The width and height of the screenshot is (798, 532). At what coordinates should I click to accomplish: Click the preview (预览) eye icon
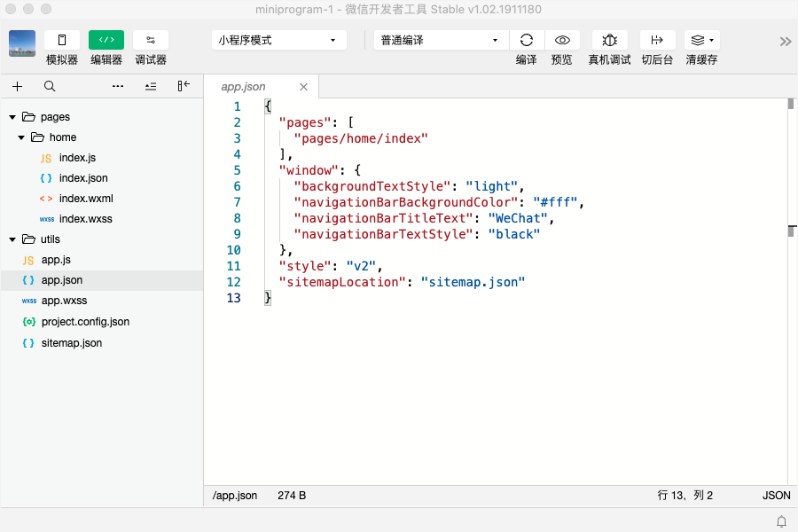pos(562,40)
